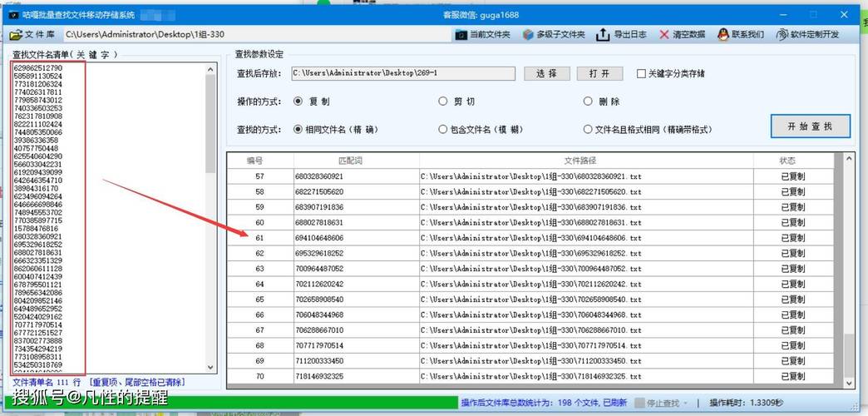This screenshot has width=868, height=416.
Task: Click the 文件清单名 111 行 status text
Action: coord(47,383)
